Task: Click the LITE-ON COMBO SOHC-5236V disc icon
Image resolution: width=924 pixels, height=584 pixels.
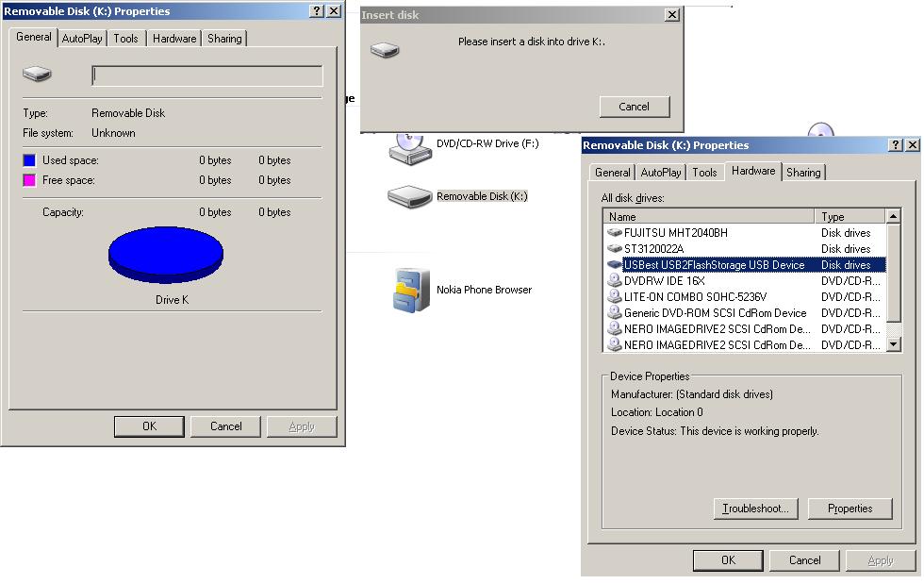Action: click(615, 297)
